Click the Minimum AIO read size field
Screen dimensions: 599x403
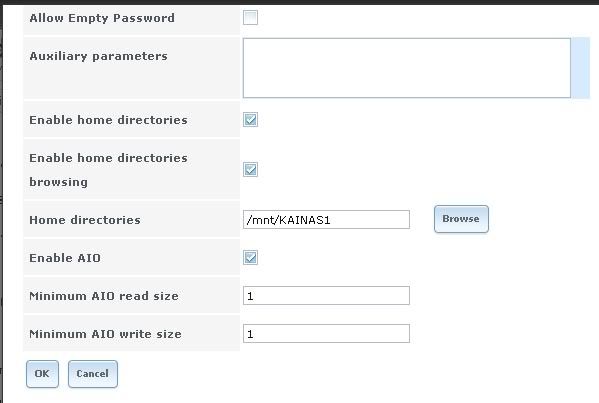click(x=326, y=296)
